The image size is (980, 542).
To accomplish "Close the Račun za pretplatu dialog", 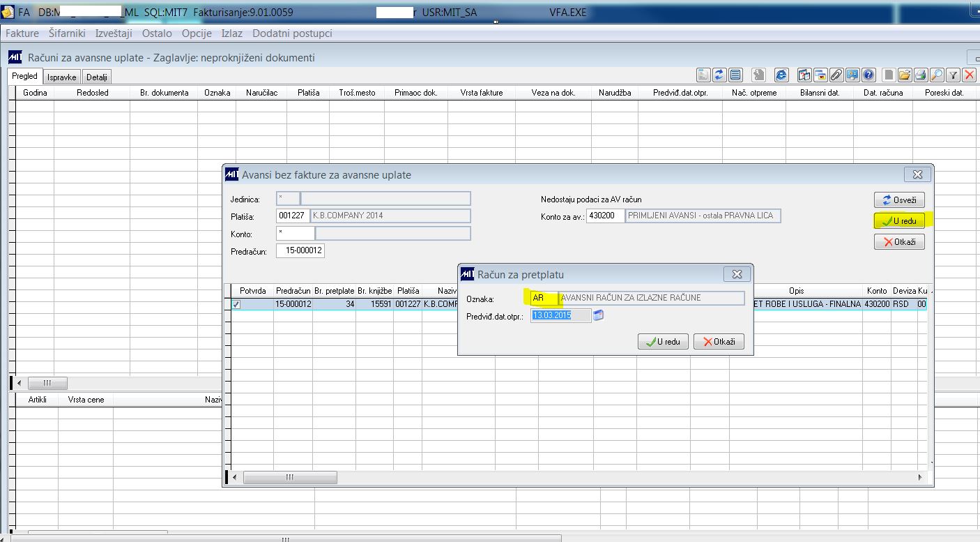I will click(737, 273).
